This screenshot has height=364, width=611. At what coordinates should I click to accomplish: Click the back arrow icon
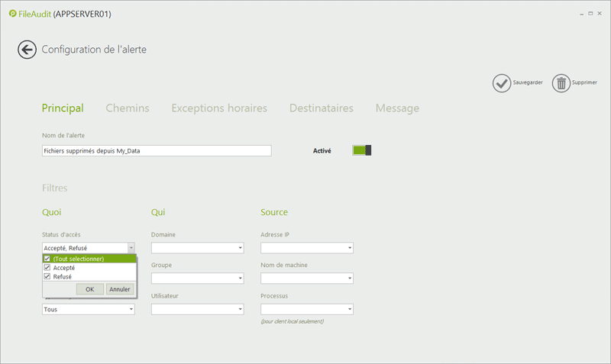[x=27, y=50]
